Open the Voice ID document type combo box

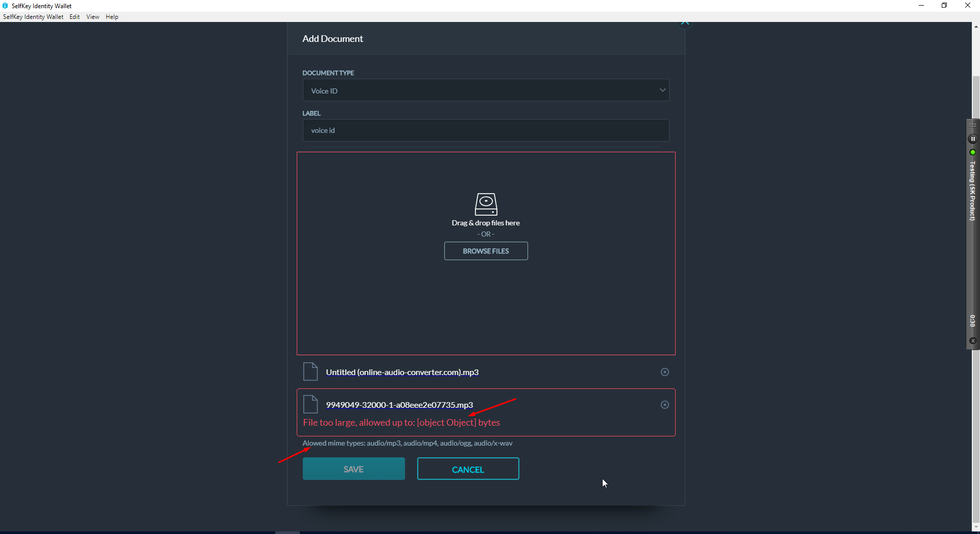486,90
